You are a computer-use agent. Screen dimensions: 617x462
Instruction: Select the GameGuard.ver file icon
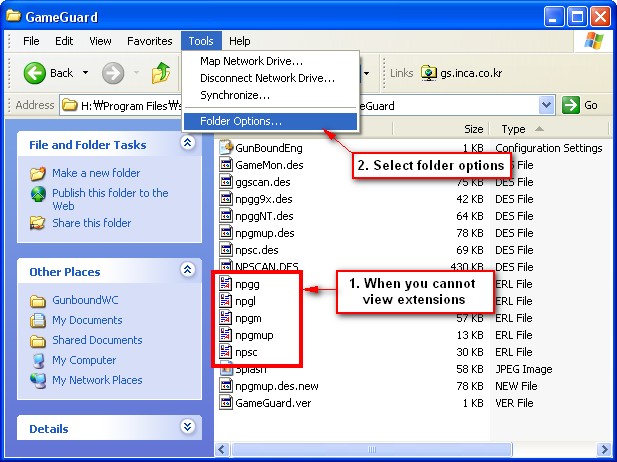(x=226, y=403)
